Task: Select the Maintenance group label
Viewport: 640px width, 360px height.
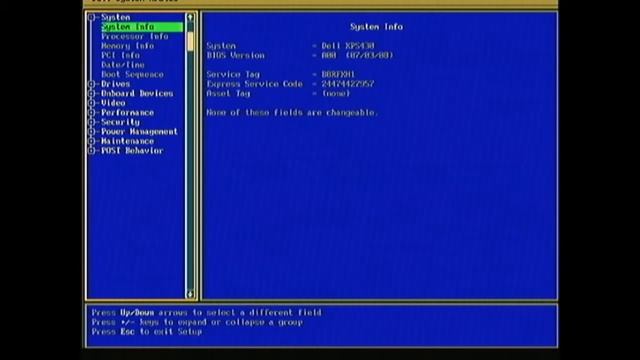Action: pyautogui.click(x=127, y=141)
